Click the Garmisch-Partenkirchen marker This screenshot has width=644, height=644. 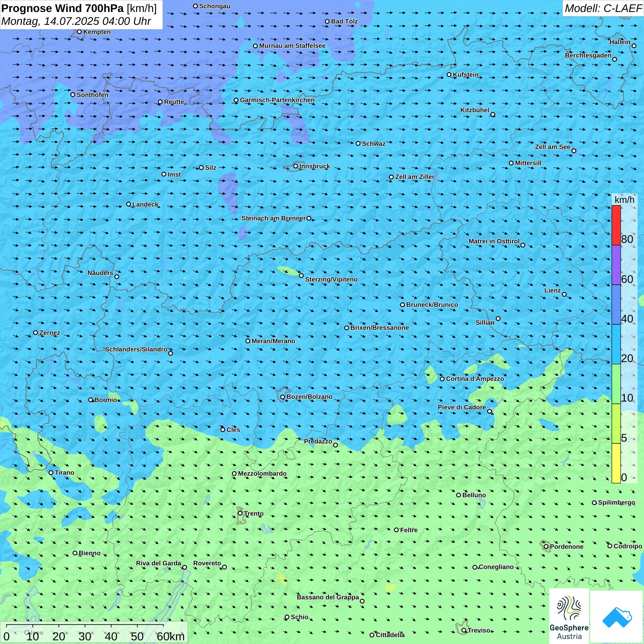pos(236,100)
